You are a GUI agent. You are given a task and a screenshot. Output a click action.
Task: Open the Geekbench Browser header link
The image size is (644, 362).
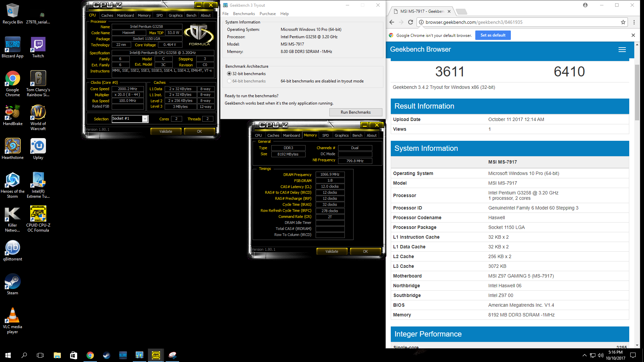pyautogui.click(x=420, y=49)
